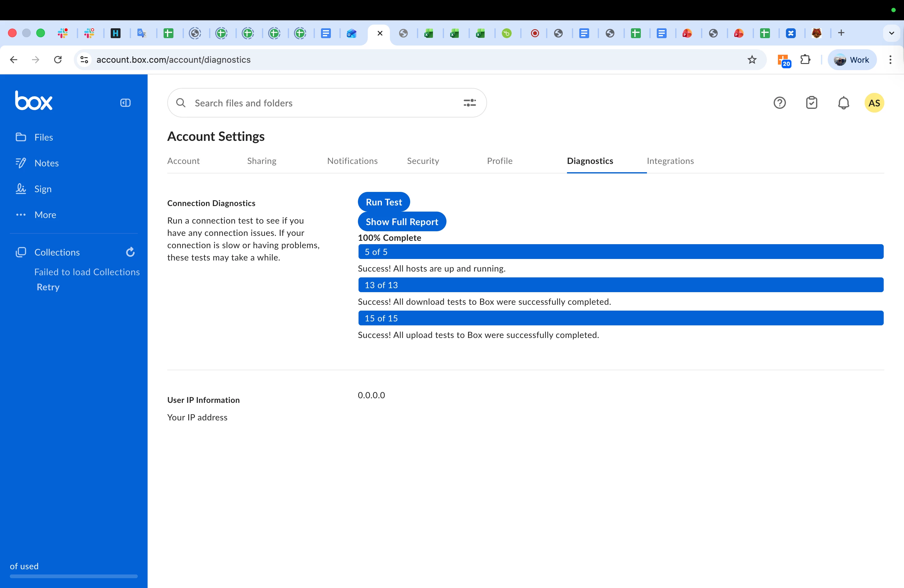Click the Show Full Report button
904x588 pixels.
click(402, 222)
